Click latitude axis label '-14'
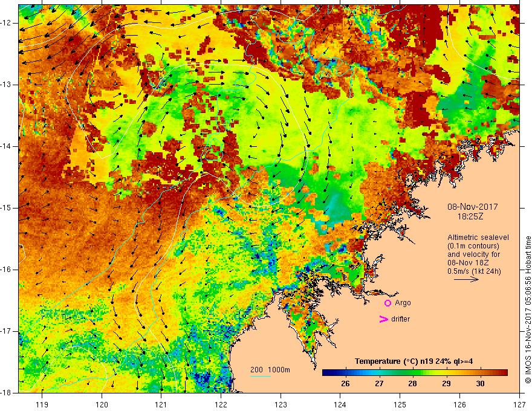 [6, 146]
